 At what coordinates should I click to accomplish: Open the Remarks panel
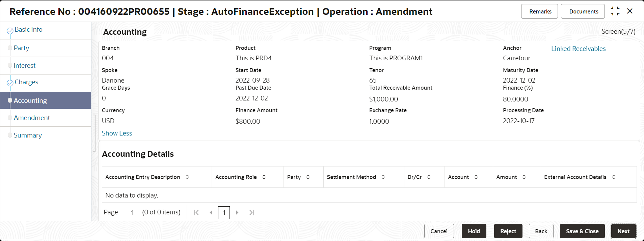(540, 11)
